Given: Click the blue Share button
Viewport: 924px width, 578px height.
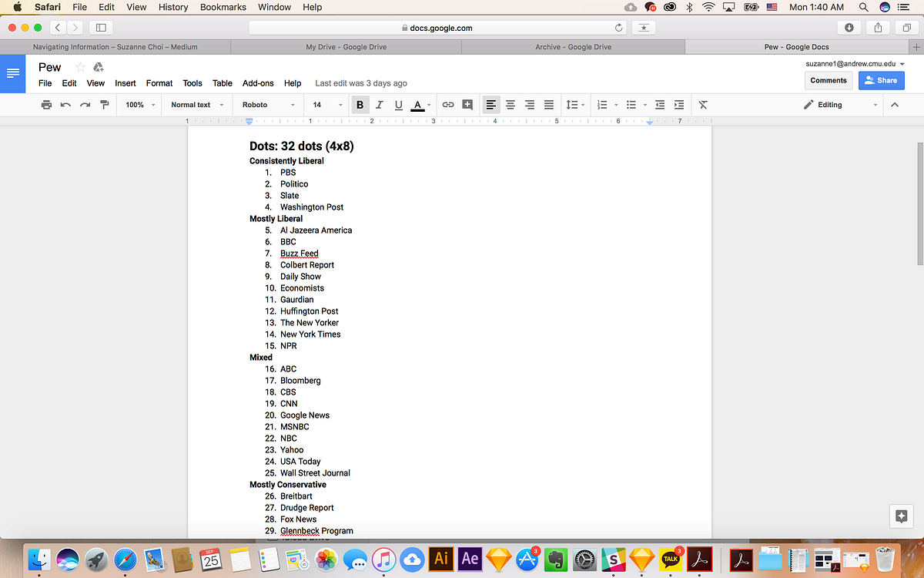Looking at the screenshot, I should 881,80.
